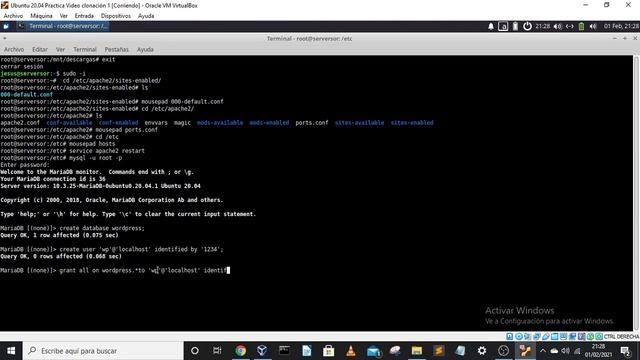Image resolution: width=640 pixels, height=360 pixels.
Task: Click the network connection arrows icon
Action: point(570,26)
